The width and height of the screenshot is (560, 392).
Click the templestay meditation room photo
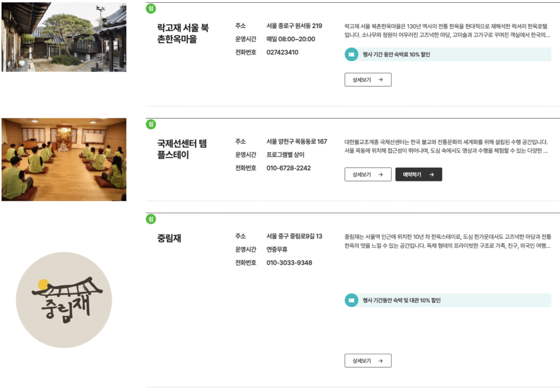pos(63,159)
